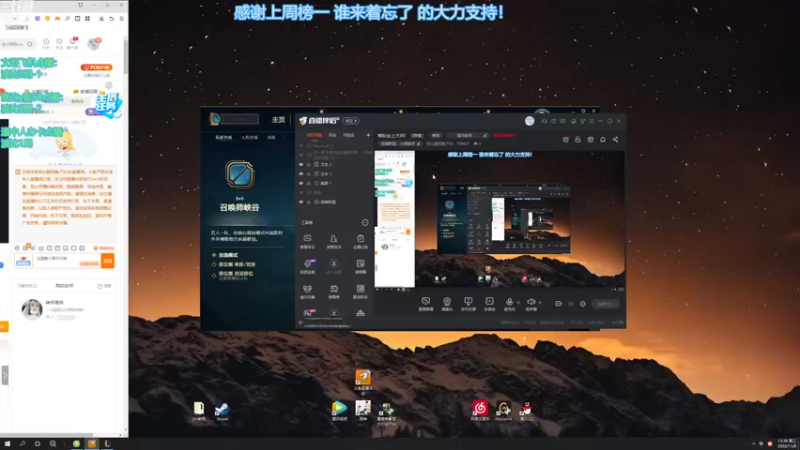Viewport: 800px width, 450px height.
Task: Open the second game-mode tab in League client
Action: (x=249, y=137)
